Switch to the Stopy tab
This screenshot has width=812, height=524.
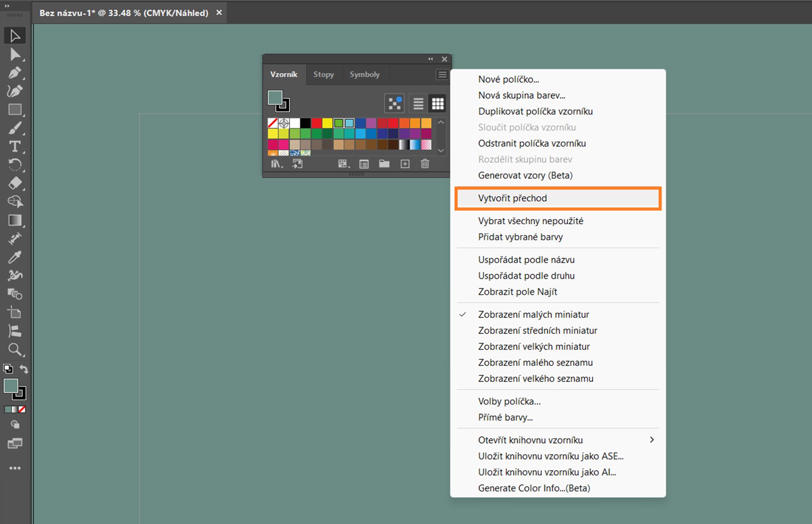pyautogui.click(x=324, y=74)
